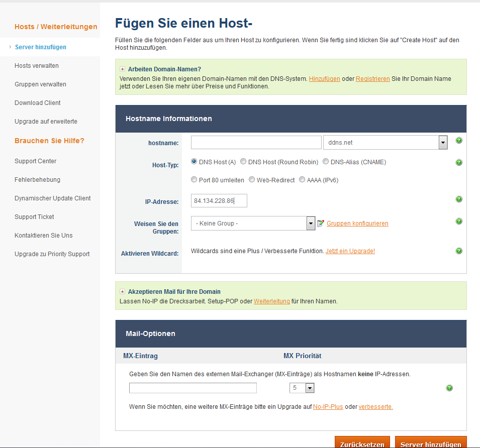Image resolution: width=480 pixels, height=448 pixels.
Task: Click the hostname text input field
Action: [x=256, y=143]
